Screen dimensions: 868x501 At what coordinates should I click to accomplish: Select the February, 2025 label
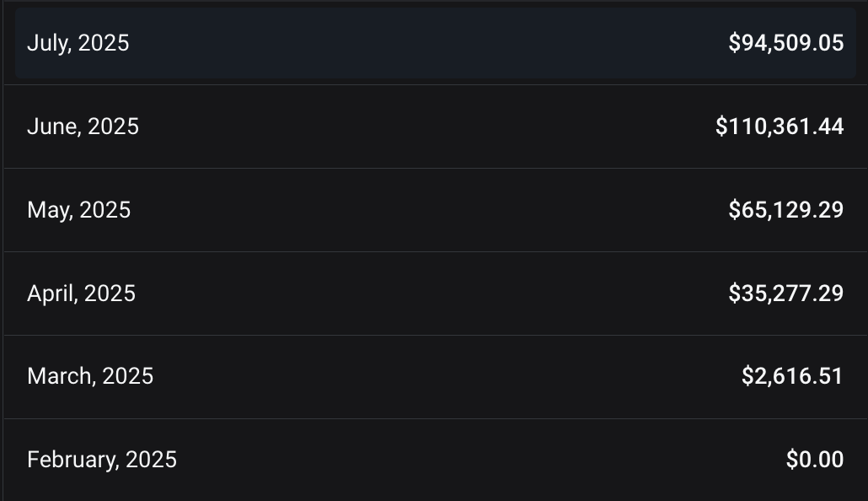click(102, 460)
